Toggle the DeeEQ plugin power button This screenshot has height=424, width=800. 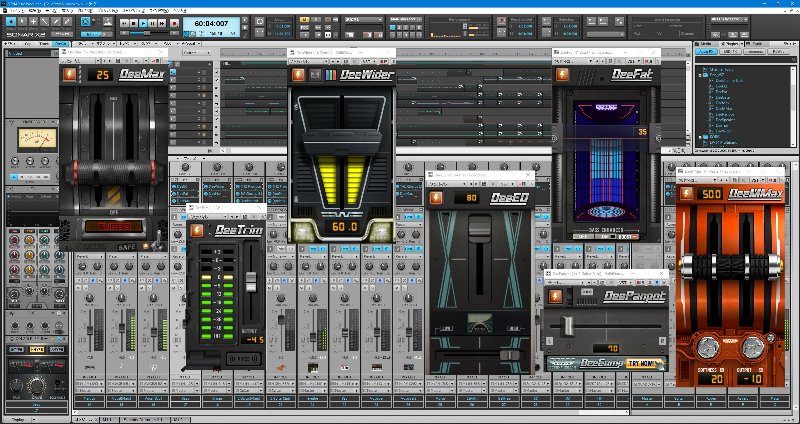pos(436,198)
